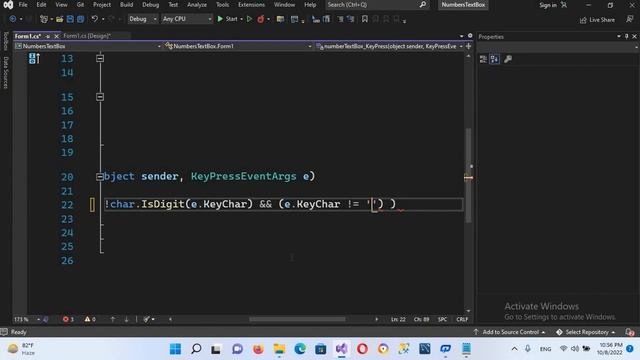Screen dimensions: 640x360
Task: Open the search magnifier in Search box
Action: pos(423,4)
